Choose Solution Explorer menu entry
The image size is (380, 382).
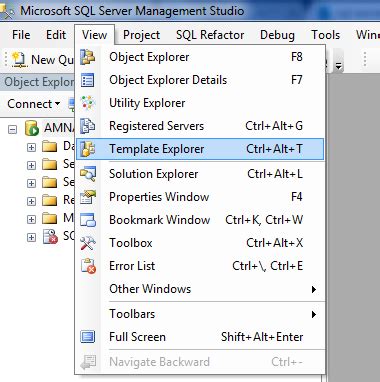(200, 174)
